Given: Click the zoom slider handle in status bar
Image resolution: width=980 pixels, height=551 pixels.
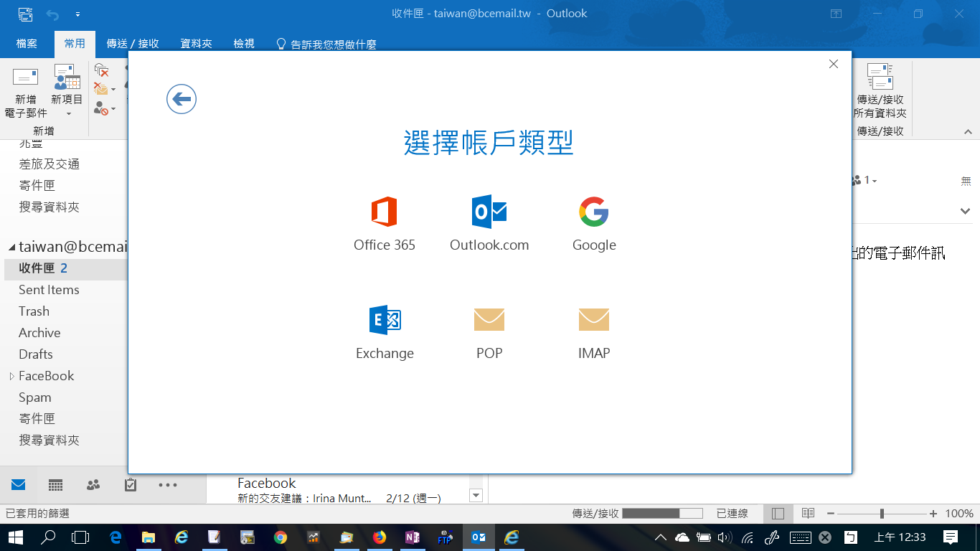Looking at the screenshot, I should tap(882, 514).
